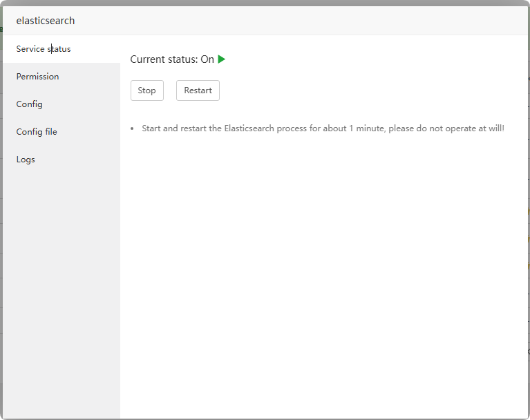Image resolution: width=530 pixels, height=420 pixels.
Task: Click the green running status arrow icon
Action: pyautogui.click(x=222, y=59)
